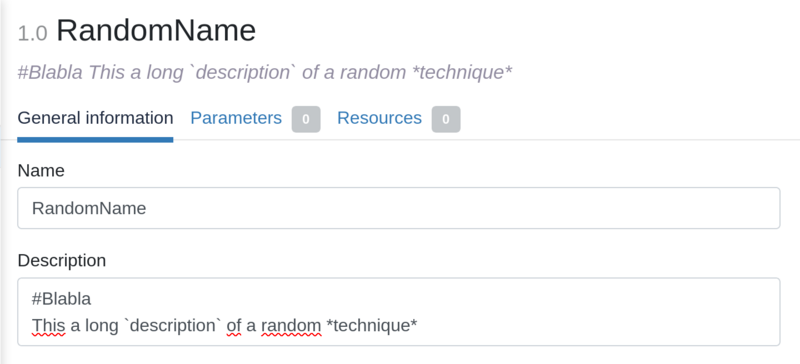Click the RandomName page heading

[156, 31]
